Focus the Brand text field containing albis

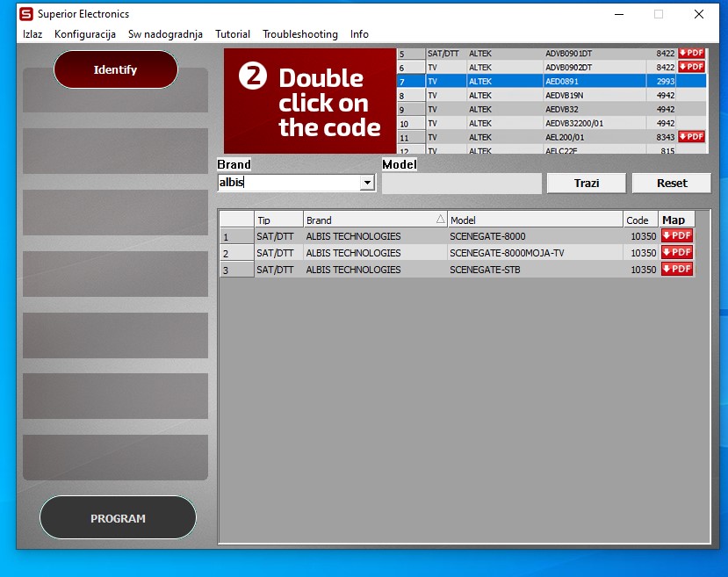289,183
